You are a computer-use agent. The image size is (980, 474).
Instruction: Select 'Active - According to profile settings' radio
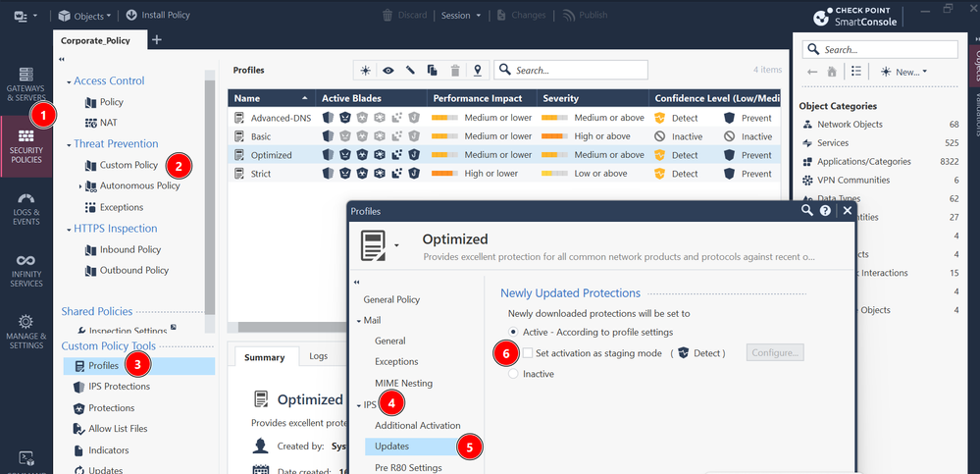[514, 332]
